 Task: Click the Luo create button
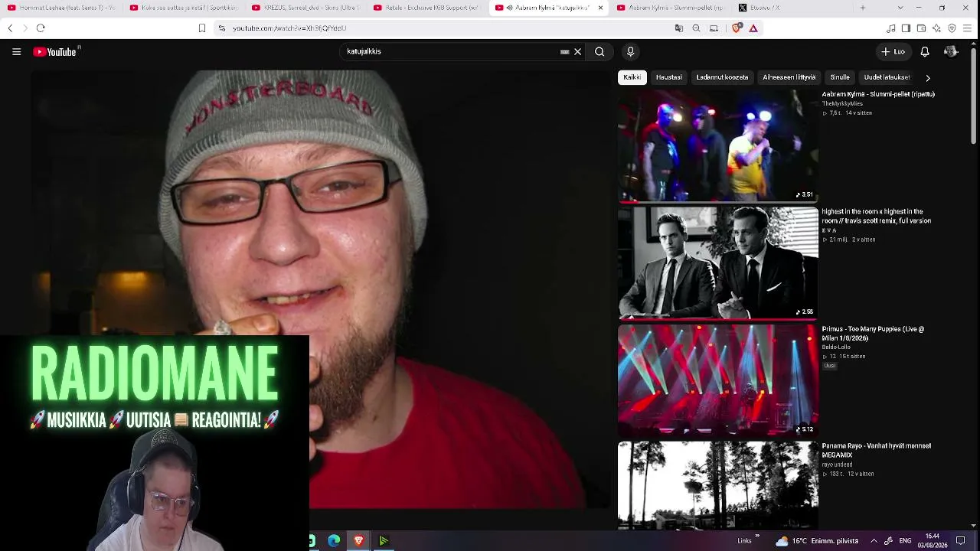pos(893,52)
